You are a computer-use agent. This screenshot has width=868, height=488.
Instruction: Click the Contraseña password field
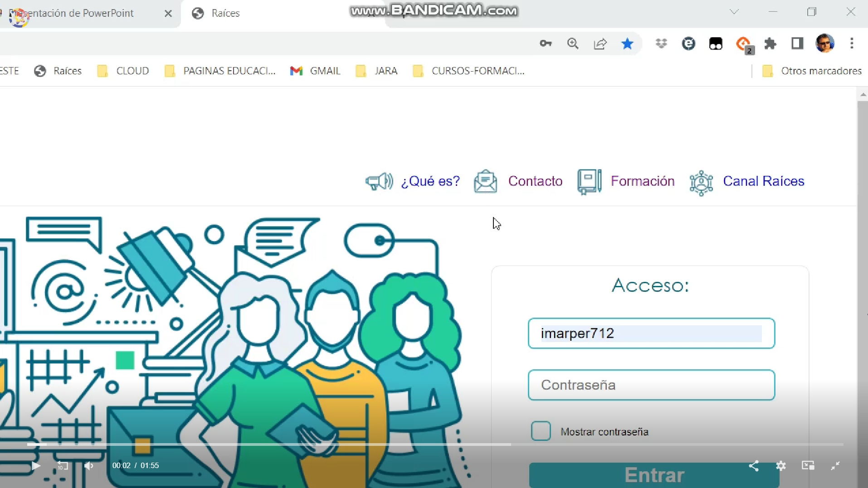tap(651, 385)
